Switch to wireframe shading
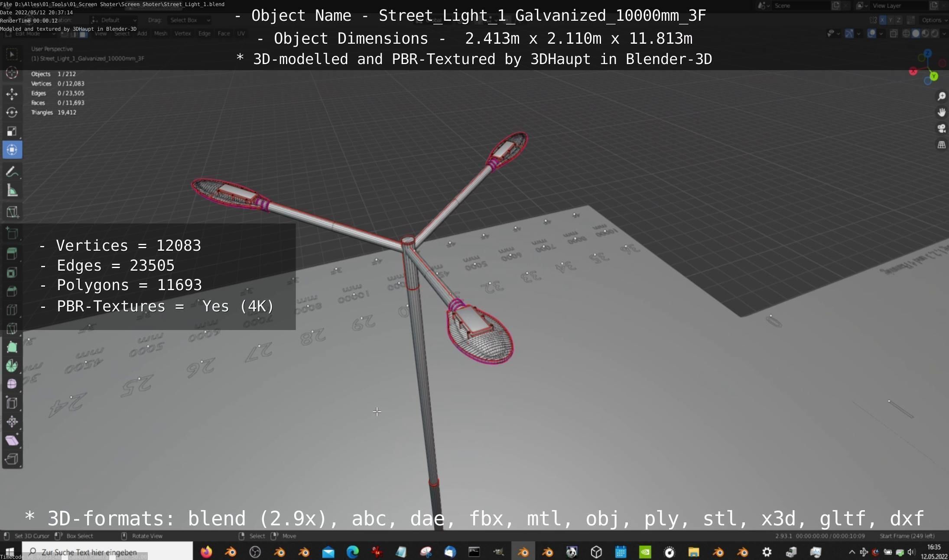The image size is (949, 560). 906,34
